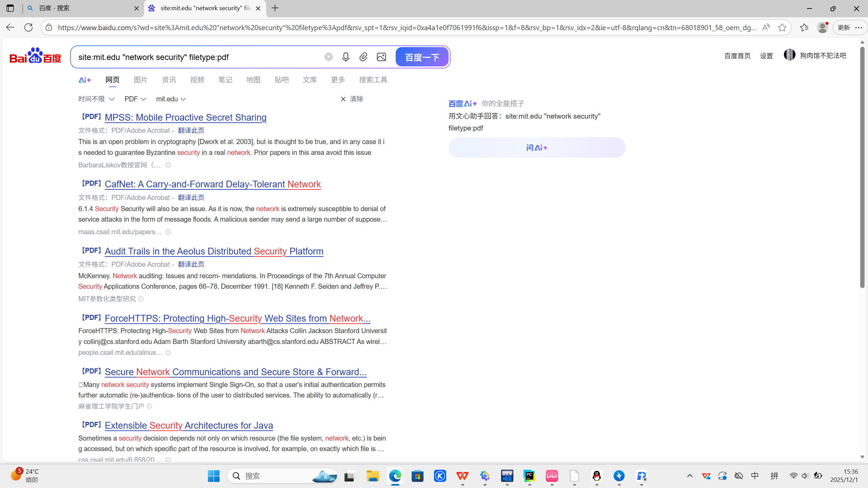Click the read aloud icon in address bar

tap(766, 27)
